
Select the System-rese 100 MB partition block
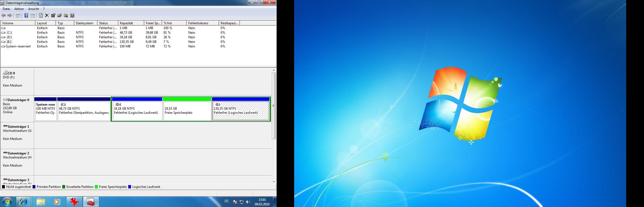coord(45,109)
